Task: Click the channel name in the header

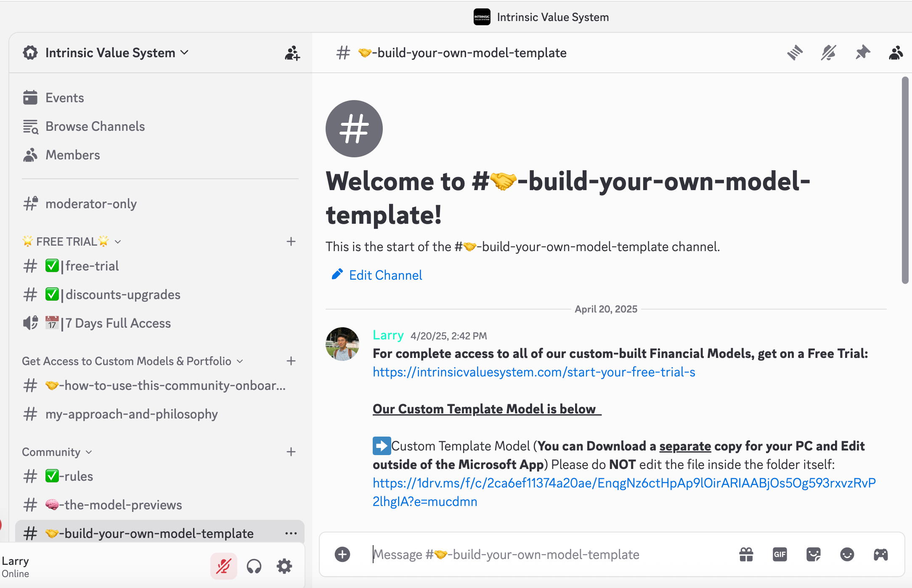Action: [462, 53]
